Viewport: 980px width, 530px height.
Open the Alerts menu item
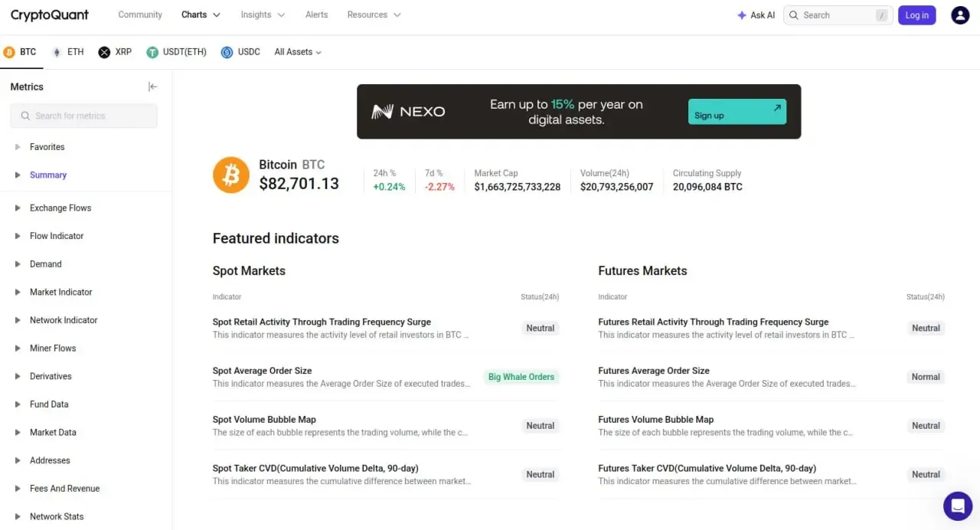[x=316, y=15]
